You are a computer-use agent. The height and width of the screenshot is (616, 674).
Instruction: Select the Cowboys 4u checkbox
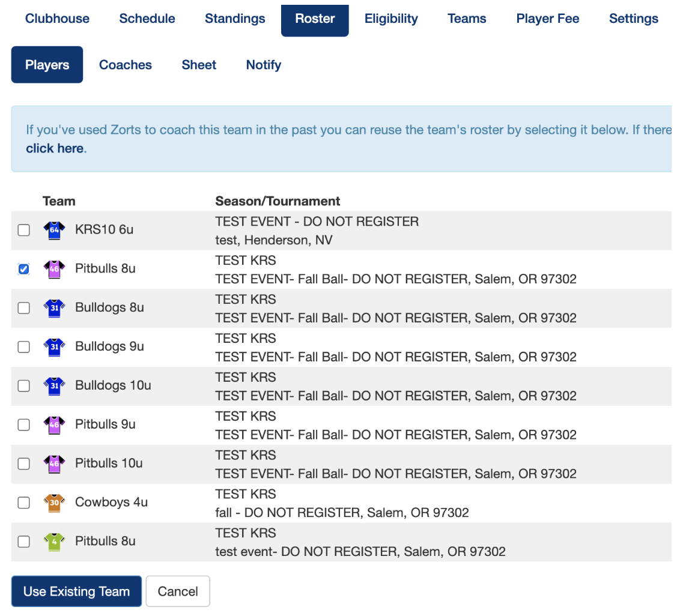(x=23, y=503)
